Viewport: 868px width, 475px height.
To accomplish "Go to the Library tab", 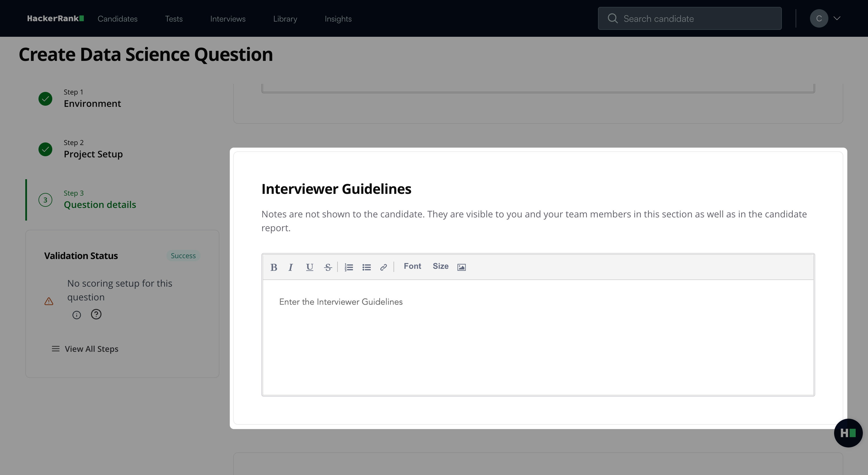I will coord(285,19).
